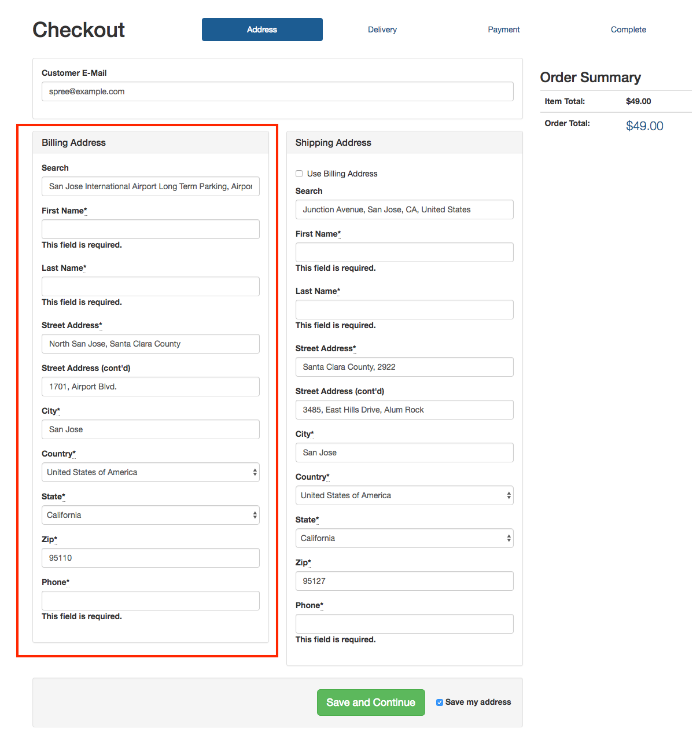
Task: Switch to the Payment step
Action: [x=504, y=30]
